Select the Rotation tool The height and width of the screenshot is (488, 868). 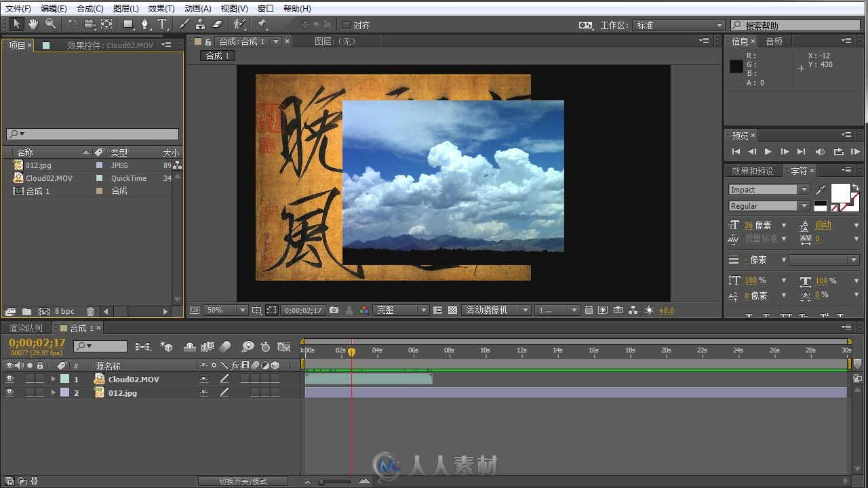[x=73, y=24]
